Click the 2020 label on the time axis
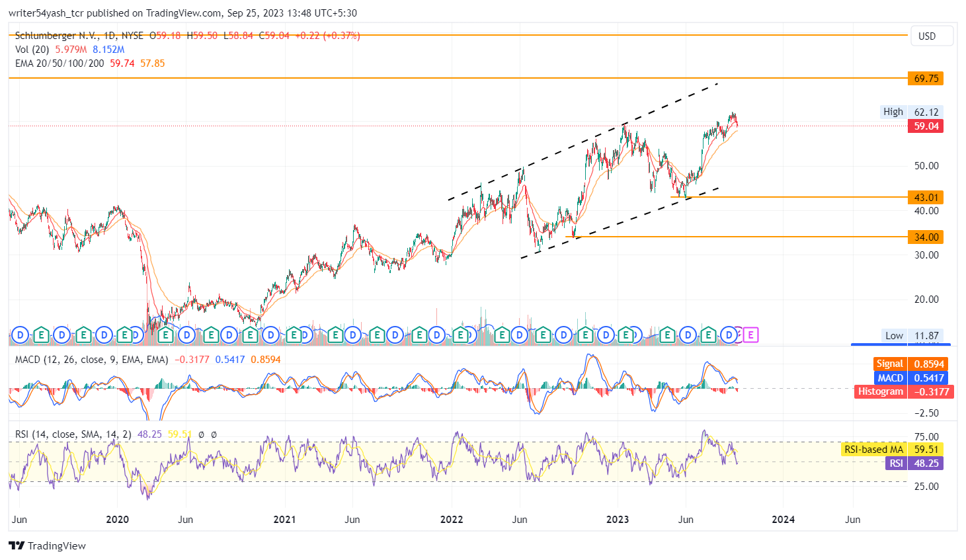Image resolution: width=966 pixels, height=560 pixels. pyautogui.click(x=118, y=520)
